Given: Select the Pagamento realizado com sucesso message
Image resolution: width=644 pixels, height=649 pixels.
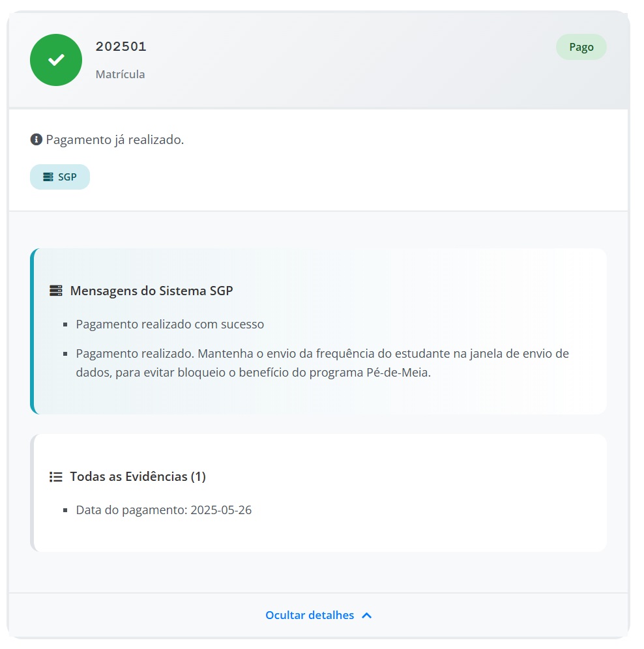Looking at the screenshot, I should [x=170, y=324].
